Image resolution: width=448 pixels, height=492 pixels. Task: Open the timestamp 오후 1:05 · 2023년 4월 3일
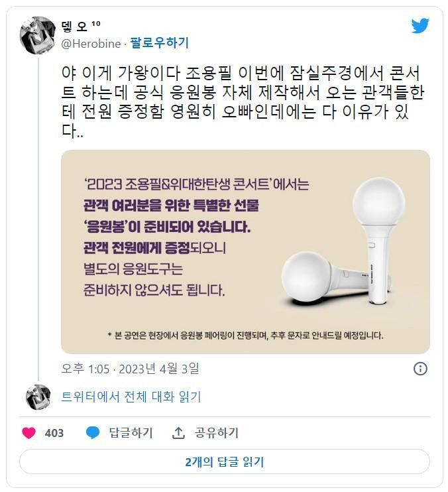tap(130, 369)
